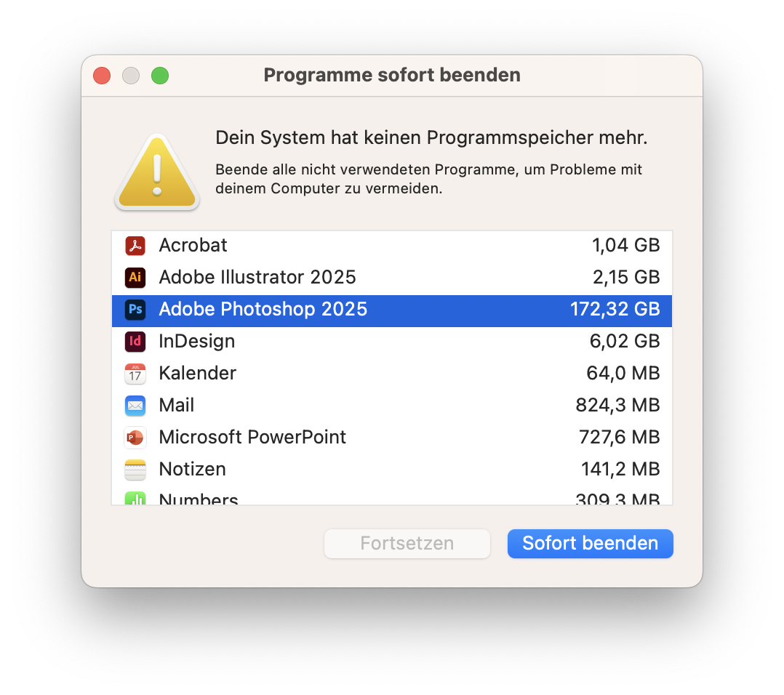
Task: Select the Mail row's 824,3 MB value
Action: pos(617,406)
